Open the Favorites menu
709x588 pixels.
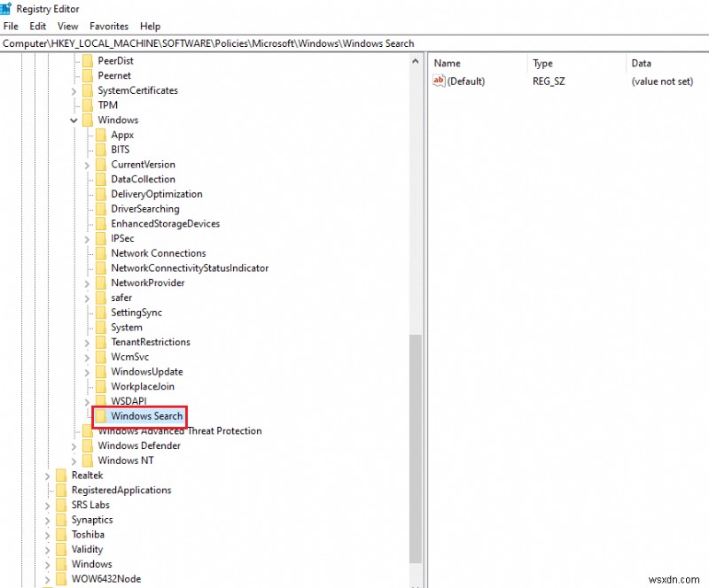109,27
